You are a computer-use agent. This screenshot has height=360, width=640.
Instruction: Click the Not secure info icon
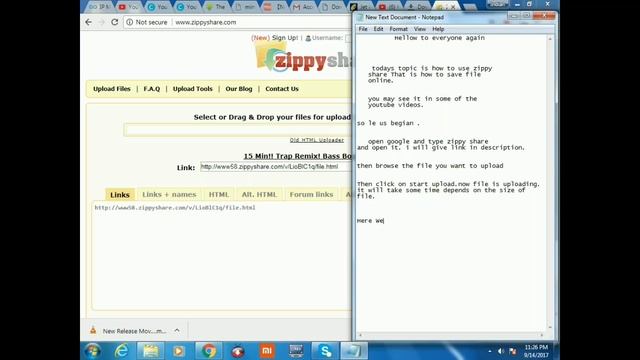click(129, 22)
